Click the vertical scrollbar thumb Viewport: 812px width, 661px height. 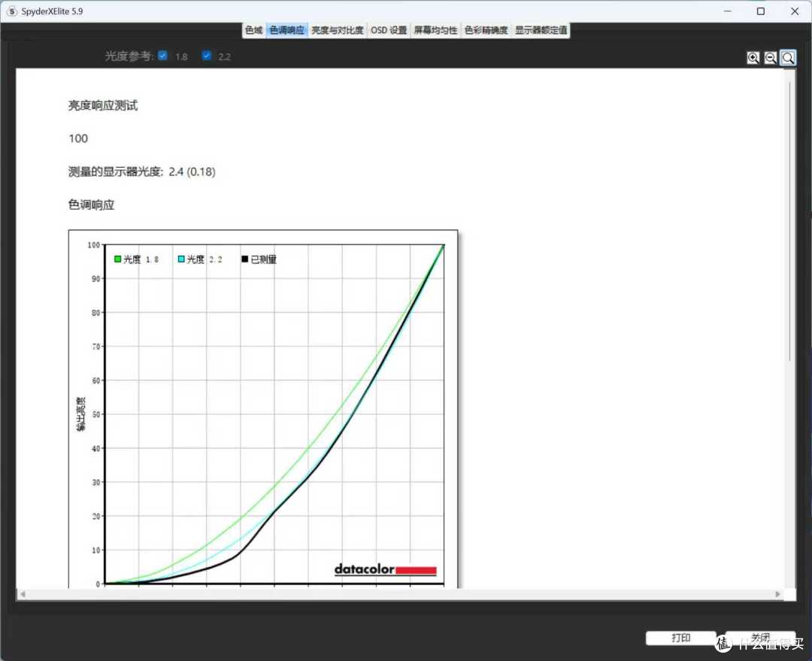(789, 222)
